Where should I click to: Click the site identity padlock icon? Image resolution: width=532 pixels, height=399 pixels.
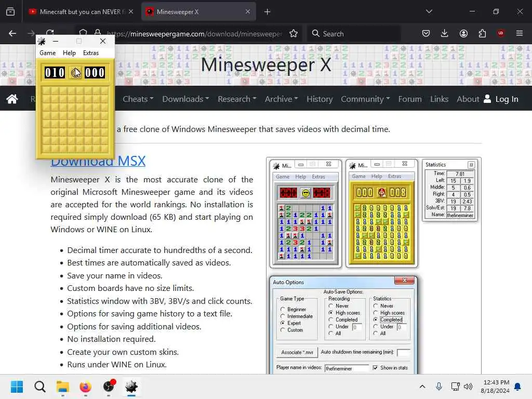98,33
